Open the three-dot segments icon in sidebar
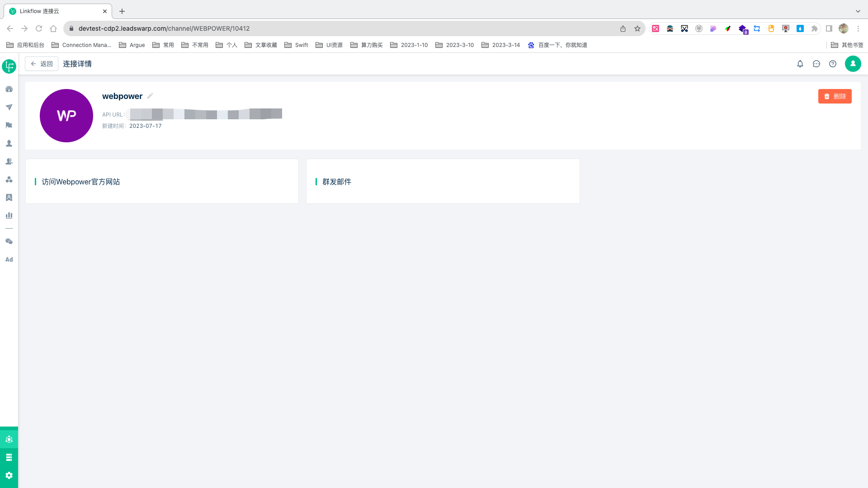The width and height of the screenshot is (868, 488). (9, 179)
